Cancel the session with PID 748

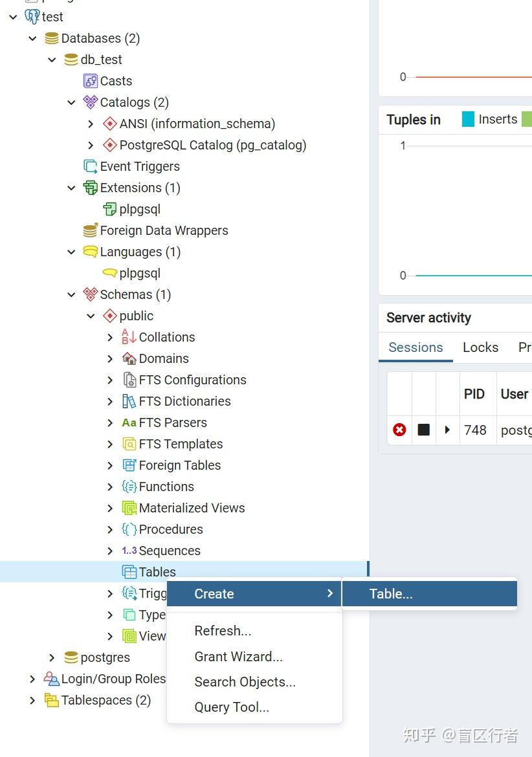399,430
